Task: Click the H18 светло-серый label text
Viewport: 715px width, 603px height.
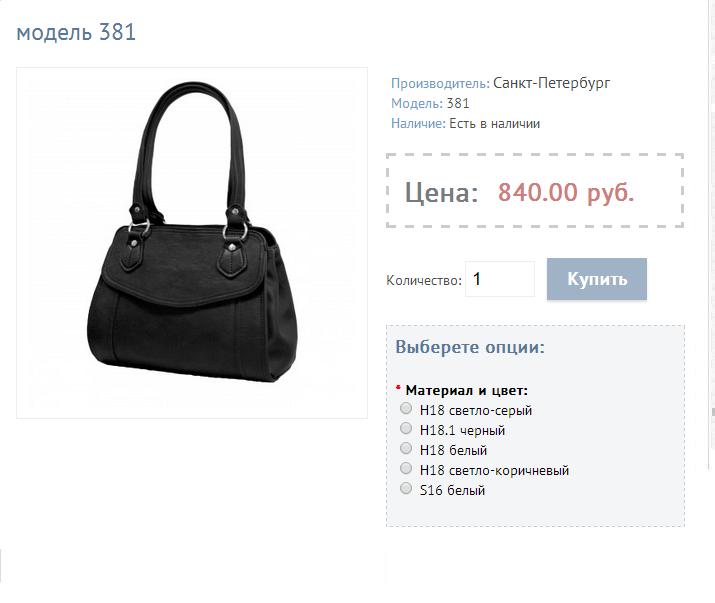Action: tap(476, 411)
